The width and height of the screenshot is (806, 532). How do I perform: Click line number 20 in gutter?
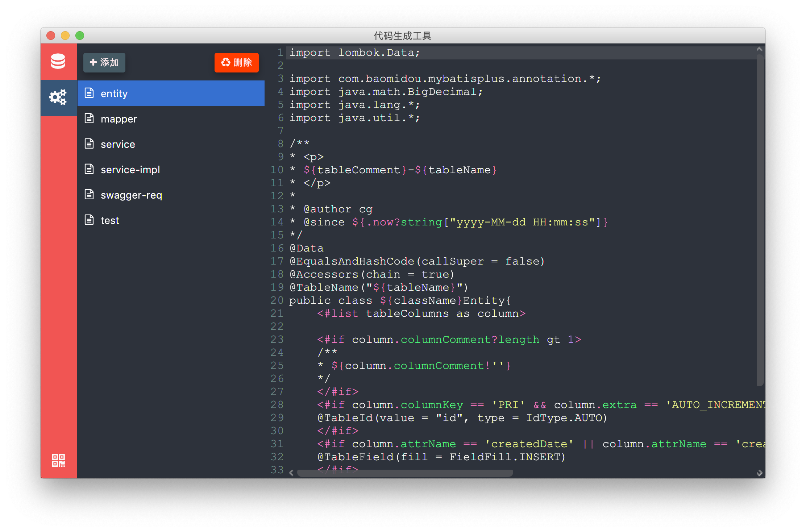277,300
